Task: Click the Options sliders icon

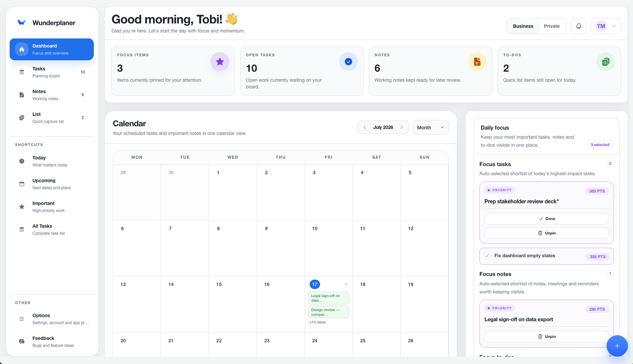Action: 22,319
